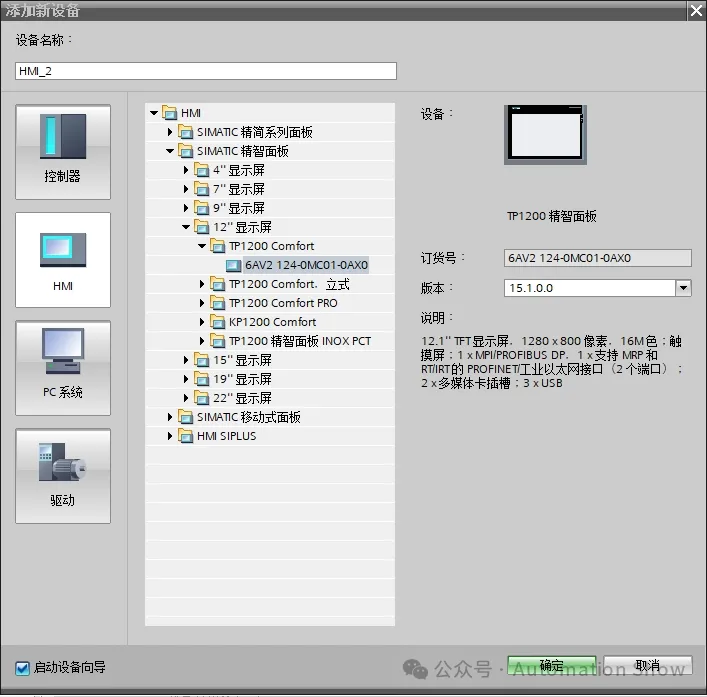
Task: Expand the HMI SIPLUS node
Action: coord(170,436)
